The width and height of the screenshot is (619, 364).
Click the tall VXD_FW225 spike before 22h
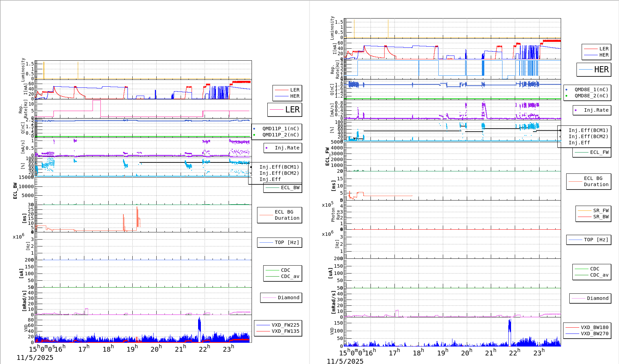(x=199, y=324)
